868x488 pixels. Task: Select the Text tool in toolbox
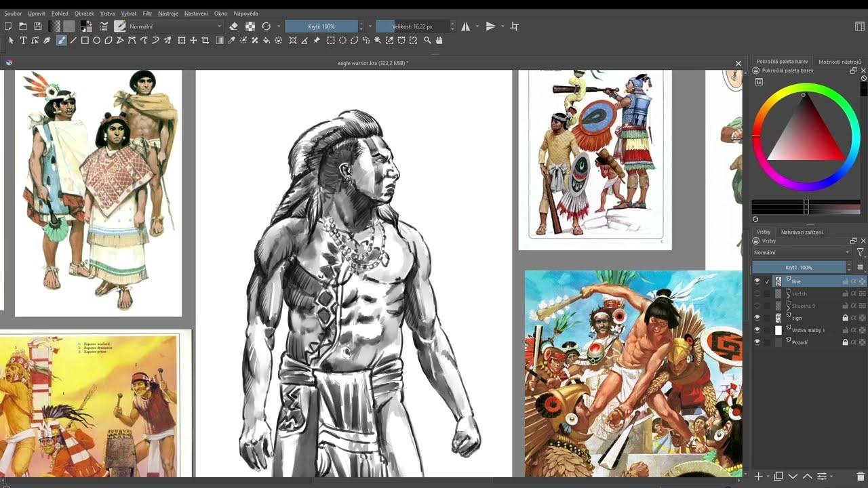[23, 41]
